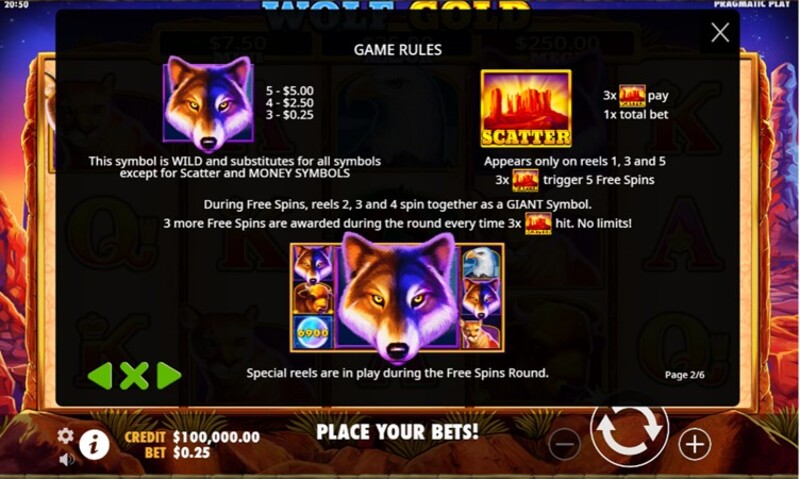Close rules with the green X icon
This screenshot has height=479, width=800.
[x=134, y=376]
